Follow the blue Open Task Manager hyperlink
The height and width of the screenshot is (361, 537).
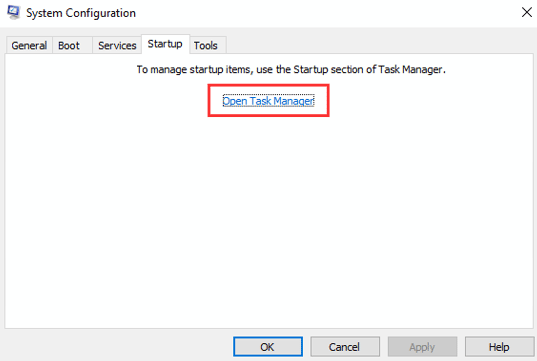pyautogui.click(x=268, y=101)
